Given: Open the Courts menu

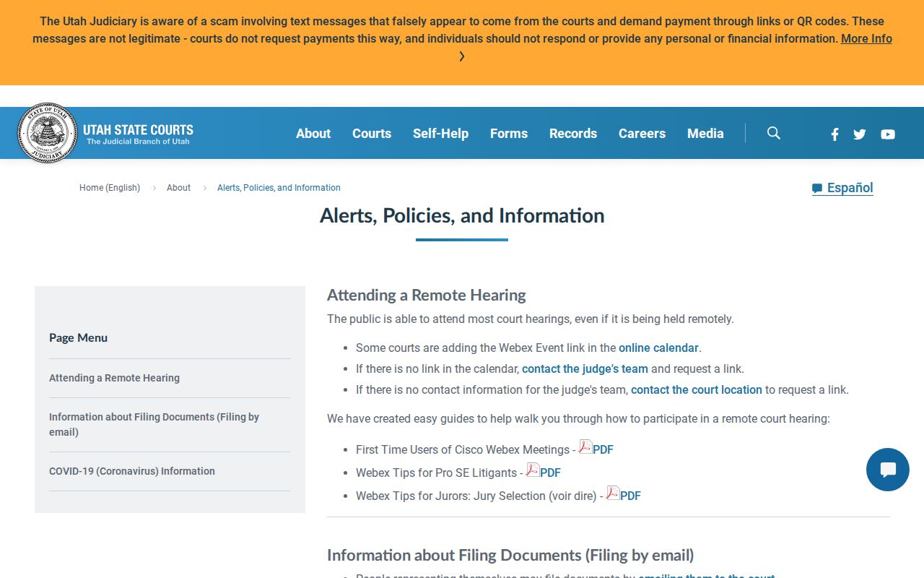Looking at the screenshot, I should point(372,133).
